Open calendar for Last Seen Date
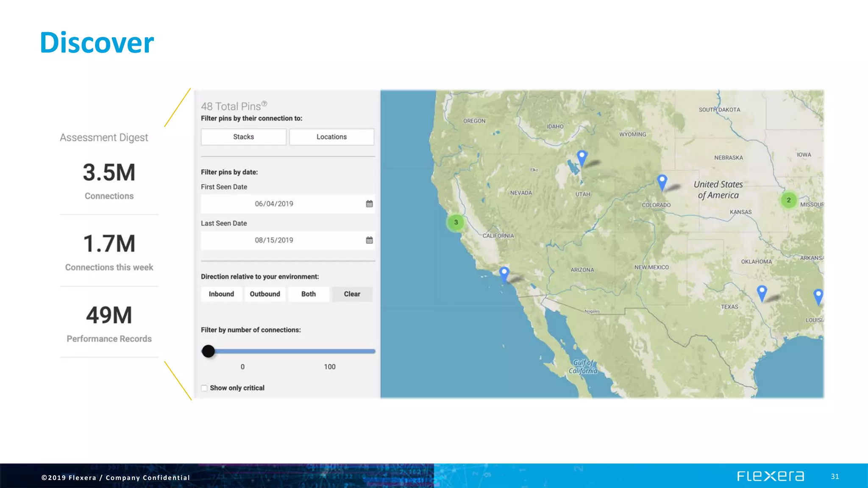Image resolution: width=868 pixels, height=488 pixels. point(369,240)
